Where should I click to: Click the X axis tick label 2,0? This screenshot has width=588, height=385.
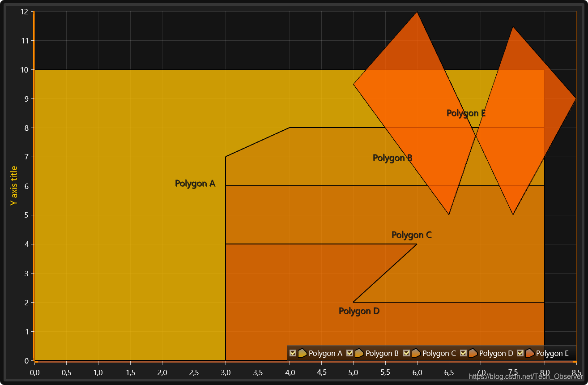click(x=162, y=372)
